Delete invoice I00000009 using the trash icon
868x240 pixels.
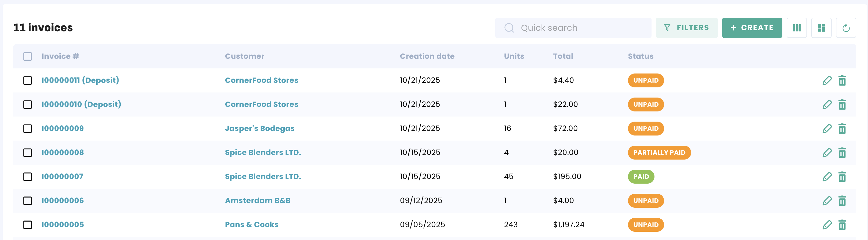pyautogui.click(x=842, y=129)
